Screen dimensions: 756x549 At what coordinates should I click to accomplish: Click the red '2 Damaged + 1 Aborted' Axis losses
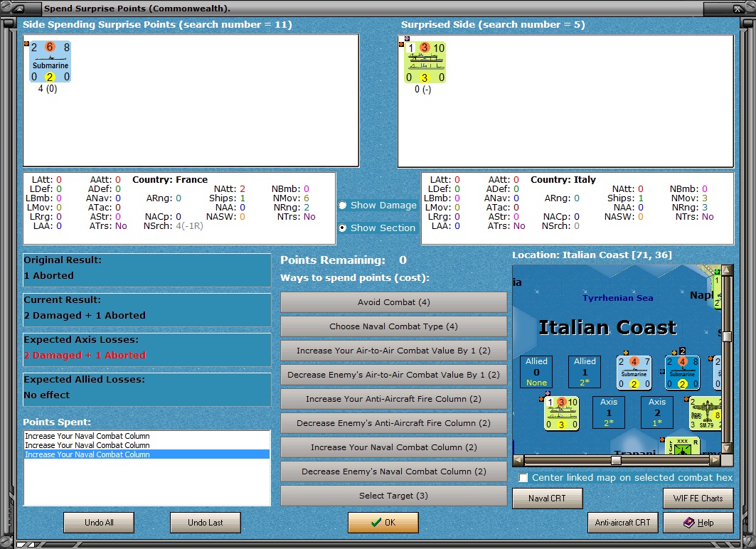(x=85, y=356)
